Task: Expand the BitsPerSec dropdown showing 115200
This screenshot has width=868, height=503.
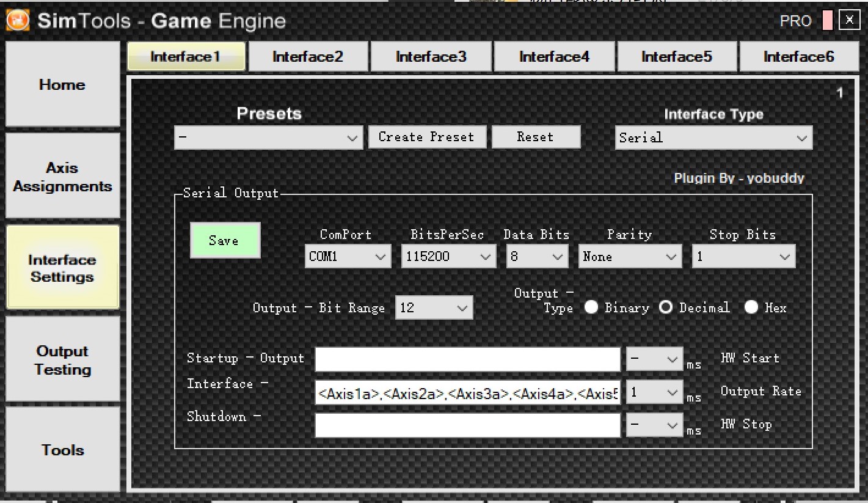Action: point(448,257)
